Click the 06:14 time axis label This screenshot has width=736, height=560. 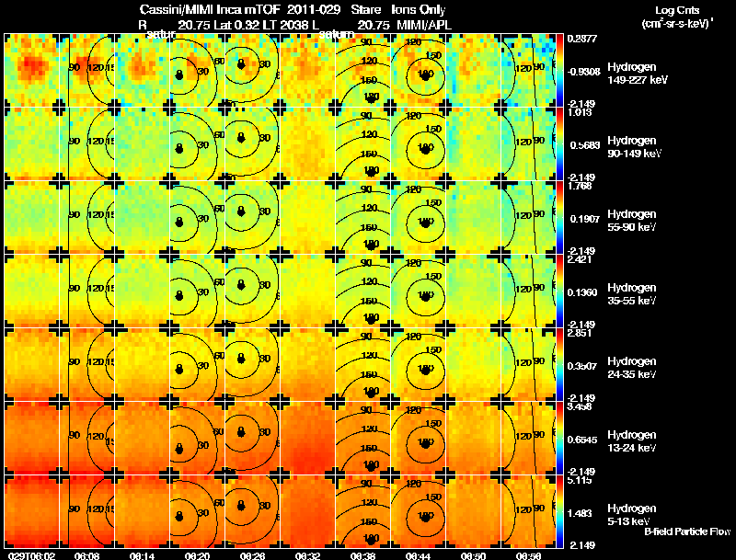coord(142,556)
